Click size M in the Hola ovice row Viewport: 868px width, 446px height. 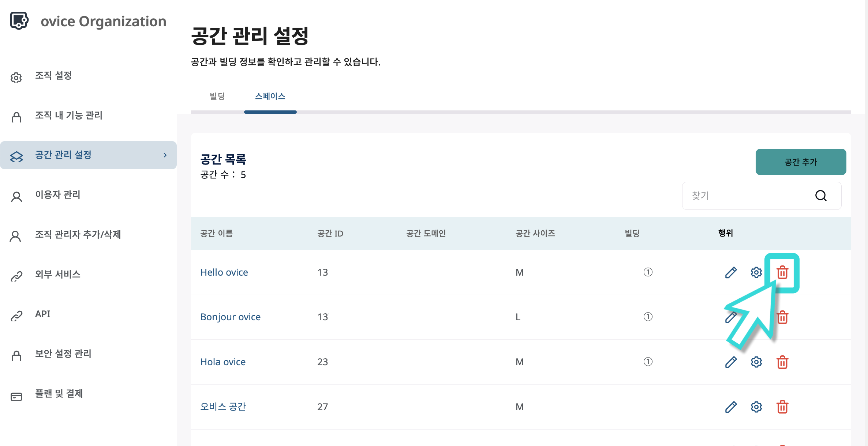point(520,362)
